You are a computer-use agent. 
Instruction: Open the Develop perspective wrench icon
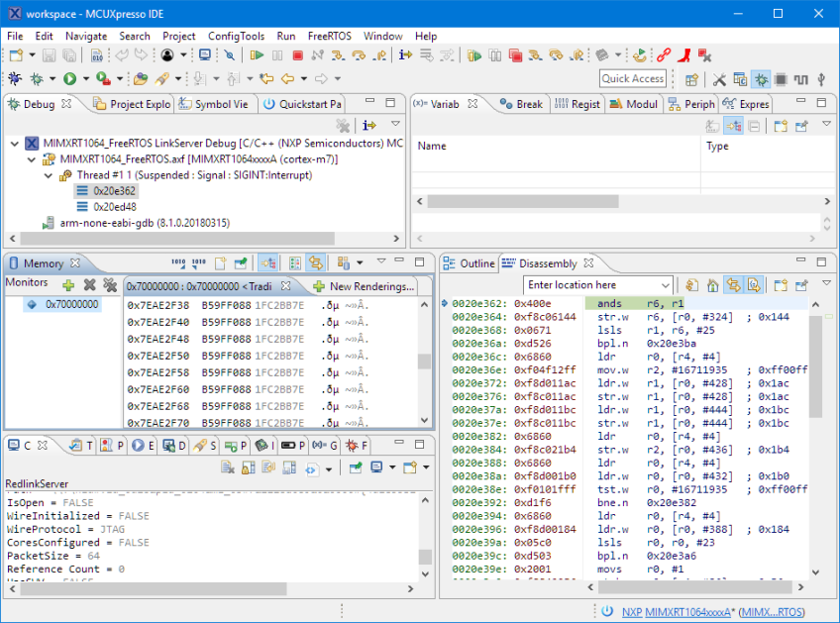click(719, 80)
